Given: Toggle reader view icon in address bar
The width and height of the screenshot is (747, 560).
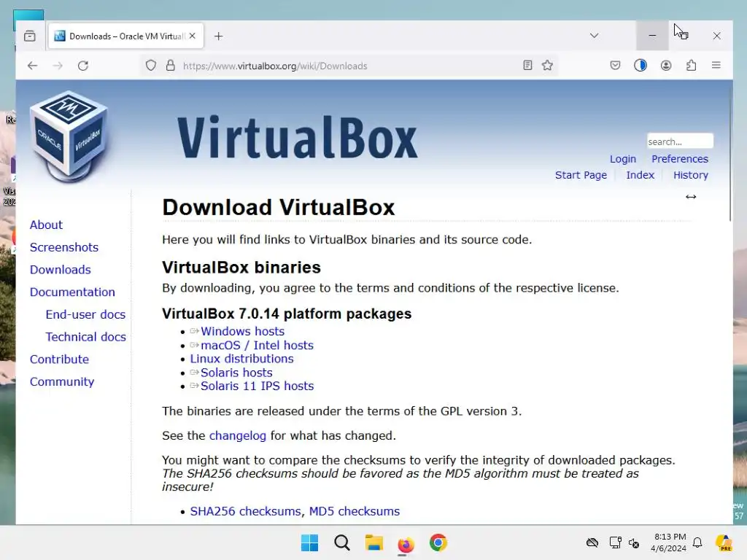Looking at the screenshot, I should pos(527,65).
